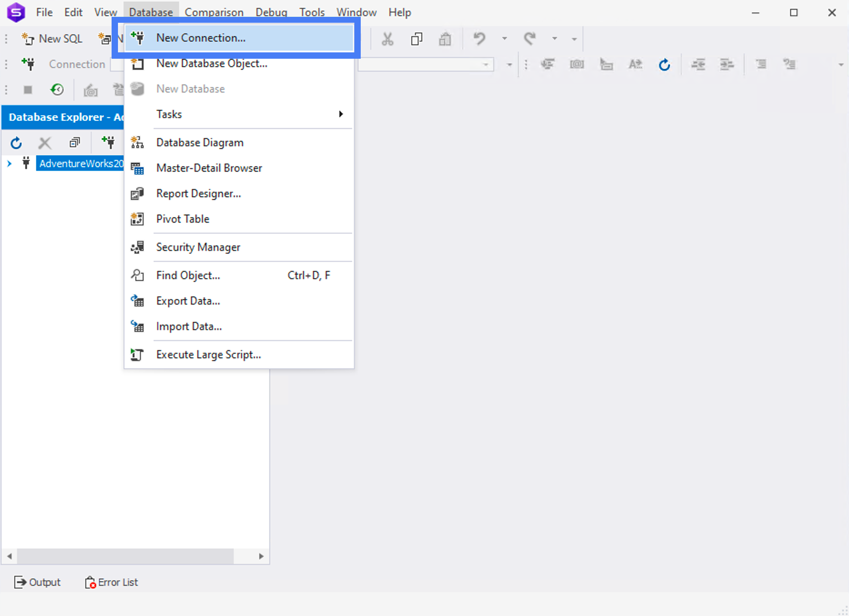Click the Copy icon in toolbar
The width and height of the screenshot is (849, 616).
click(x=416, y=39)
